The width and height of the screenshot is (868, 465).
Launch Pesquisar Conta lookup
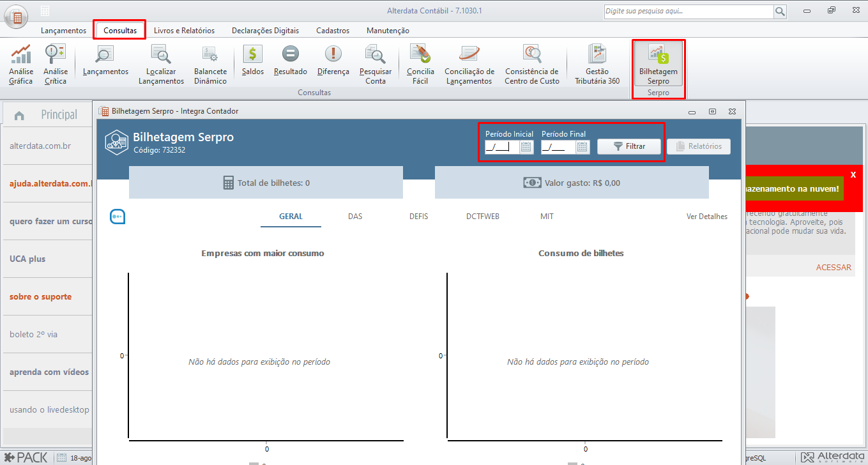tap(376, 65)
